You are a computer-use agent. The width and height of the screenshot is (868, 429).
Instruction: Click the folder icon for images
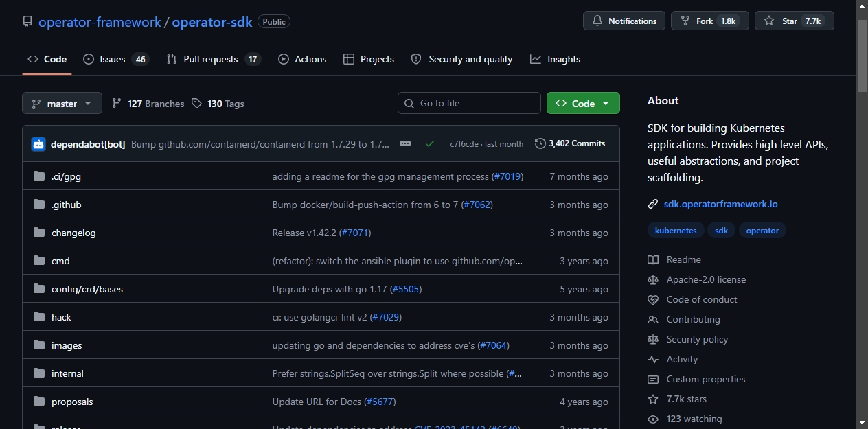pos(38,345)
